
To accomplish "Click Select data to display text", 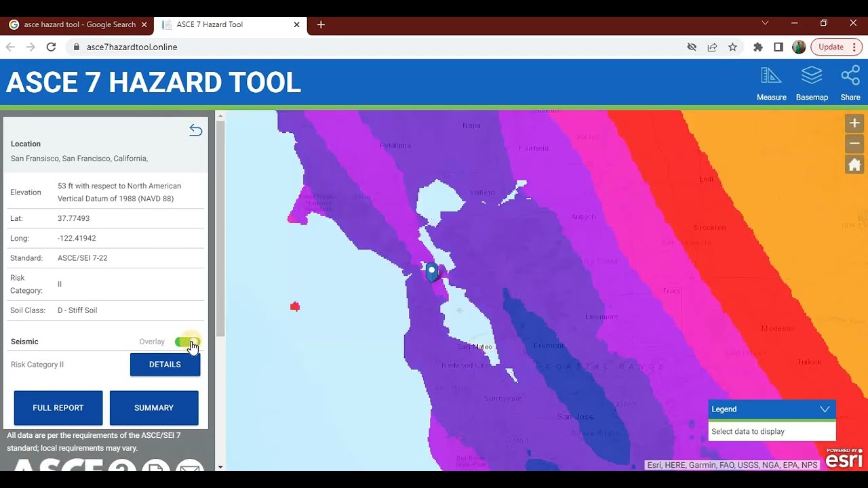I will 748,432.
